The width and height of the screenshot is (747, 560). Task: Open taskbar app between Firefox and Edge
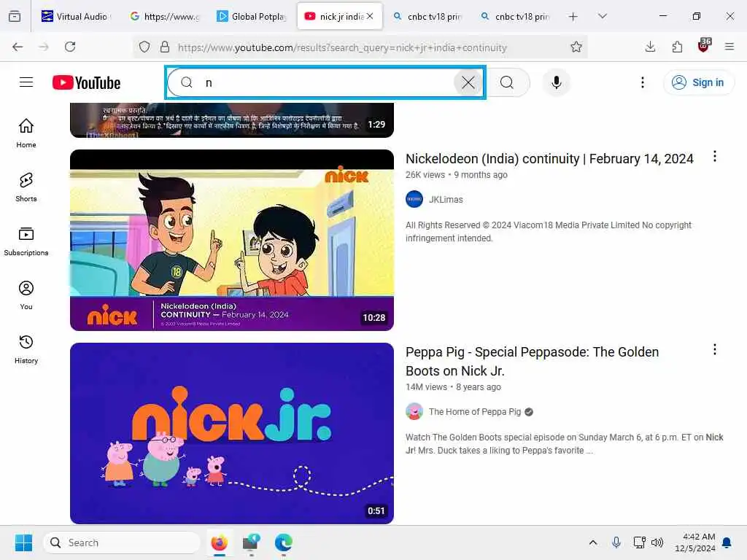click(251, 542)
